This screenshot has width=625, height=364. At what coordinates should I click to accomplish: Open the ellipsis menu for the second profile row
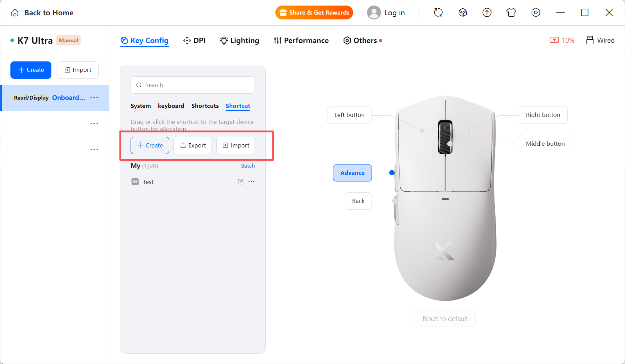click(94, 124)
